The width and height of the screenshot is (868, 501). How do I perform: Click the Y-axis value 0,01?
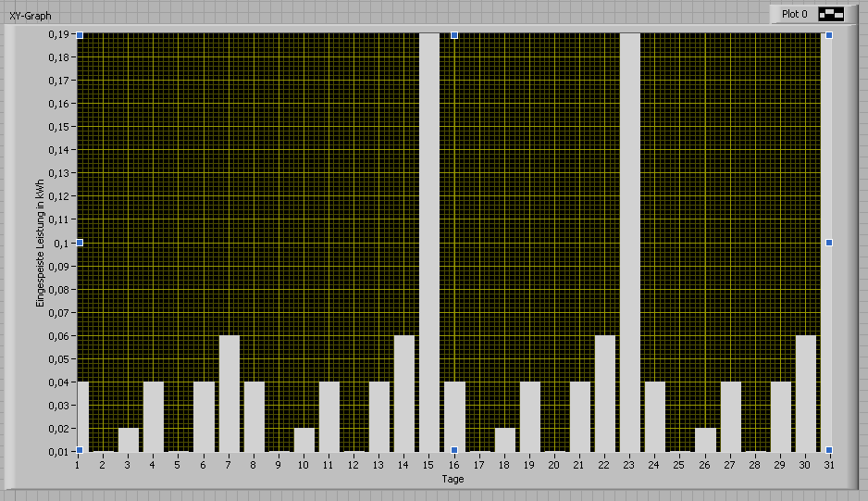[58, 452]
